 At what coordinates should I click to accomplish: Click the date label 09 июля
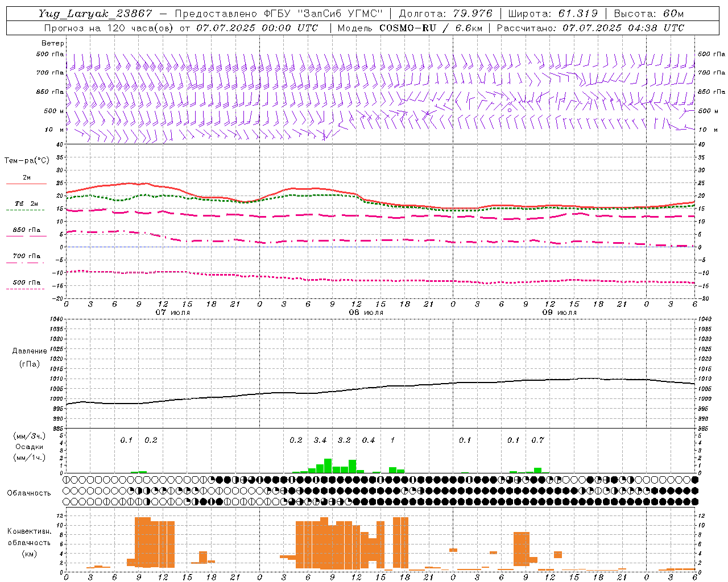pos(560,313)
